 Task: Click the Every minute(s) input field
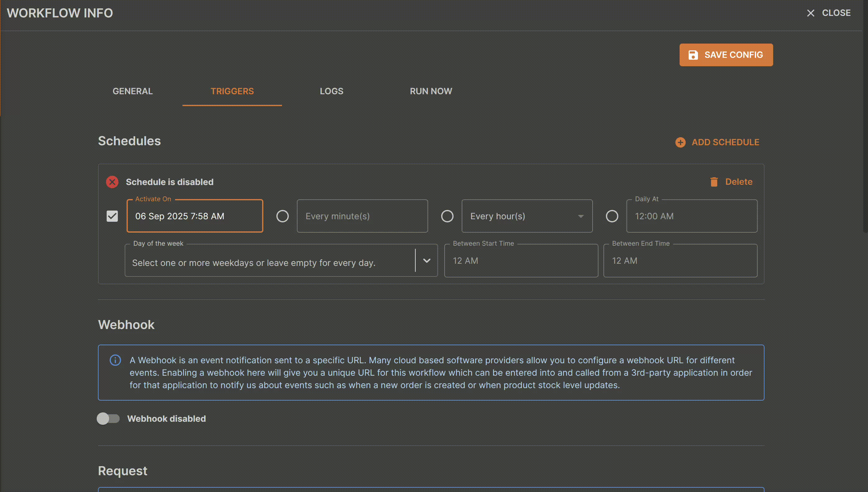point(362,216)
